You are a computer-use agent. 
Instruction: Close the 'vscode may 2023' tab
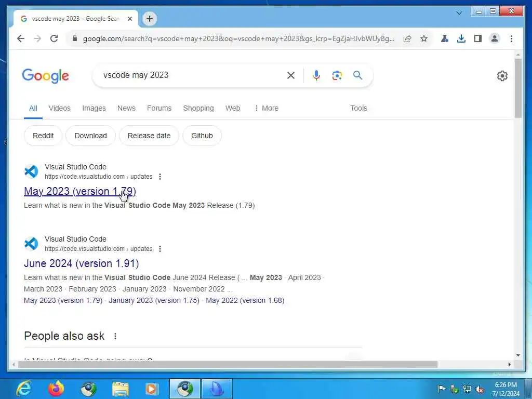pos(129,19)
